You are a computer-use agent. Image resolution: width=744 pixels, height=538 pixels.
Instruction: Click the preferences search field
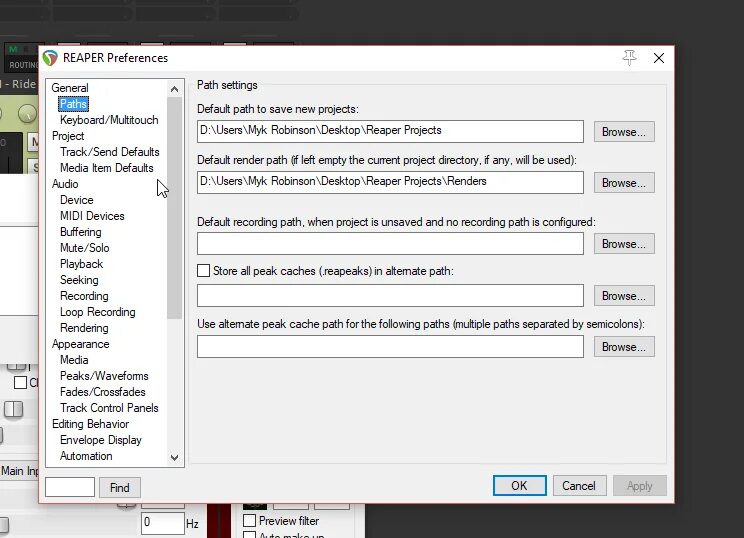tap(70, 487)
